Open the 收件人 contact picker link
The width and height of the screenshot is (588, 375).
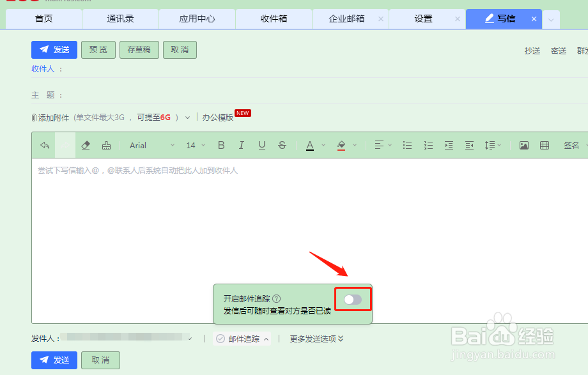43,68
